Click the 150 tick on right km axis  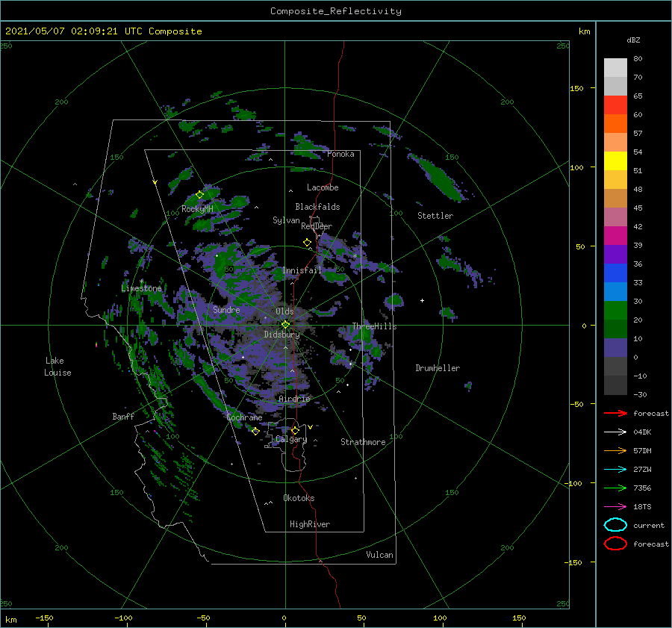pos(576,88)
